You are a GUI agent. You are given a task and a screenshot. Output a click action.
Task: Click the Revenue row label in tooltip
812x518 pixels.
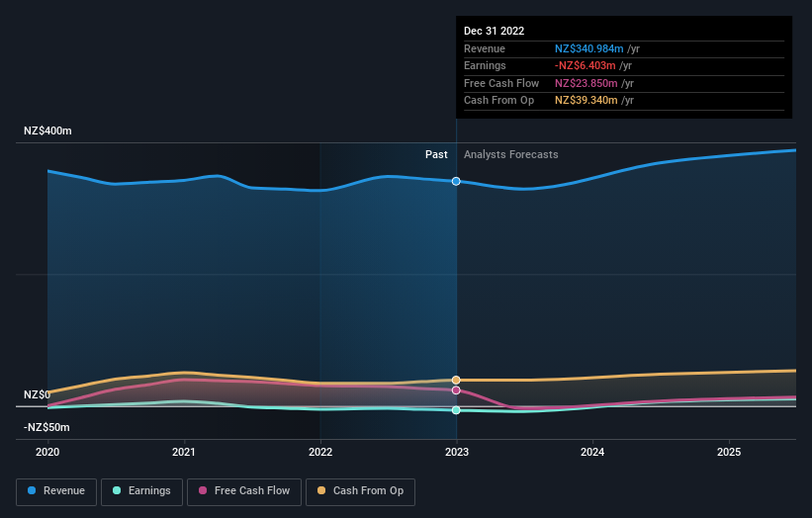coord(485,48)
